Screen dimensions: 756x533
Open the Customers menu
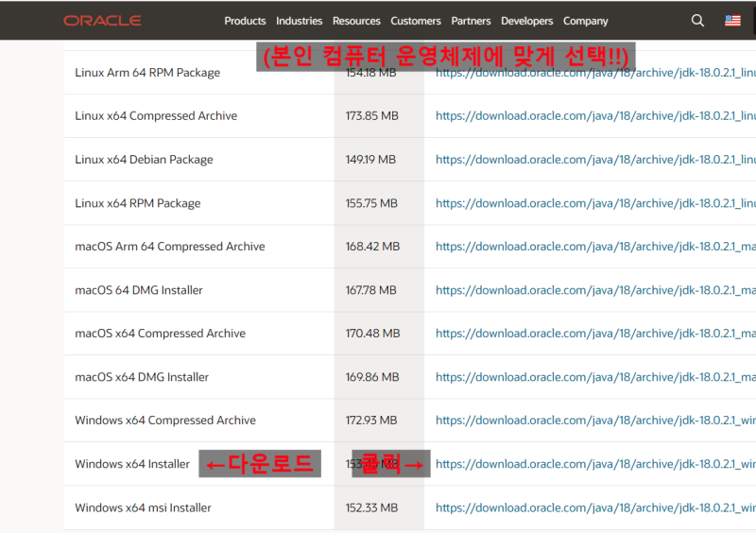click(416, 21)
